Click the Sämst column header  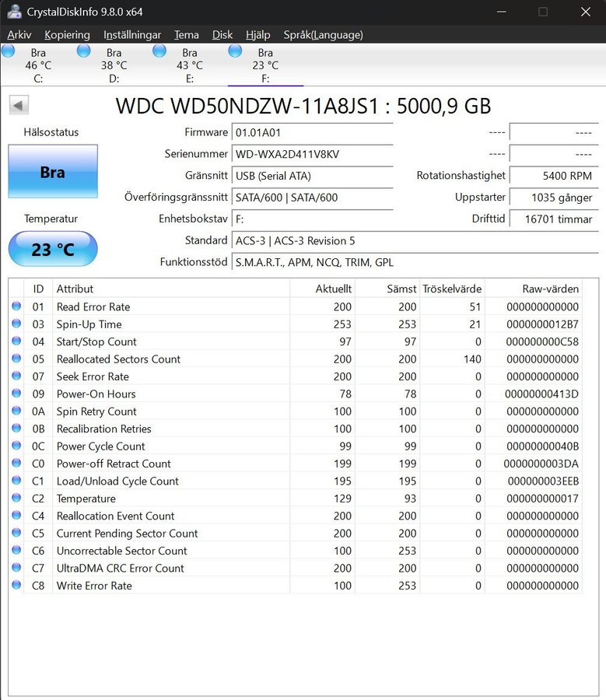(x=387, y=289)
